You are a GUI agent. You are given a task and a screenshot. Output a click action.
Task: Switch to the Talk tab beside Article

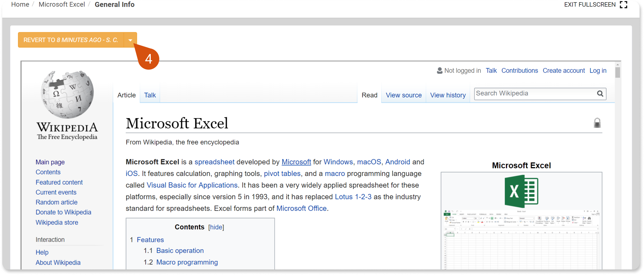[150, 95]
